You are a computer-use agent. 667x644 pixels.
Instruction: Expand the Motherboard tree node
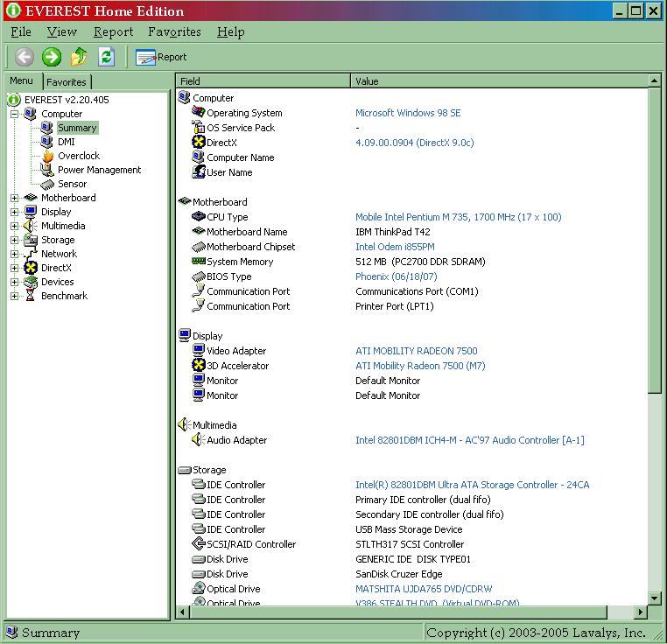(x=15, y=199)
